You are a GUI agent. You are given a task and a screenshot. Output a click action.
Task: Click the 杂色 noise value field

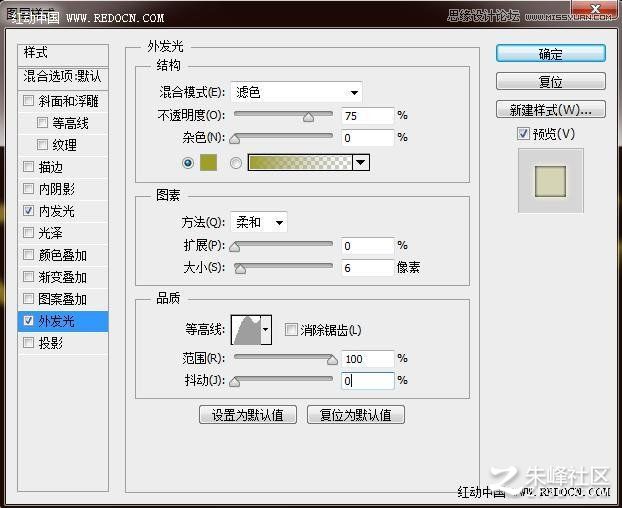pos(368,138)
